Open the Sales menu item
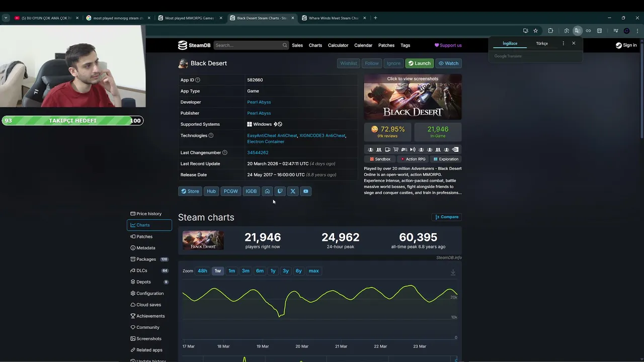 coord(297,45)
